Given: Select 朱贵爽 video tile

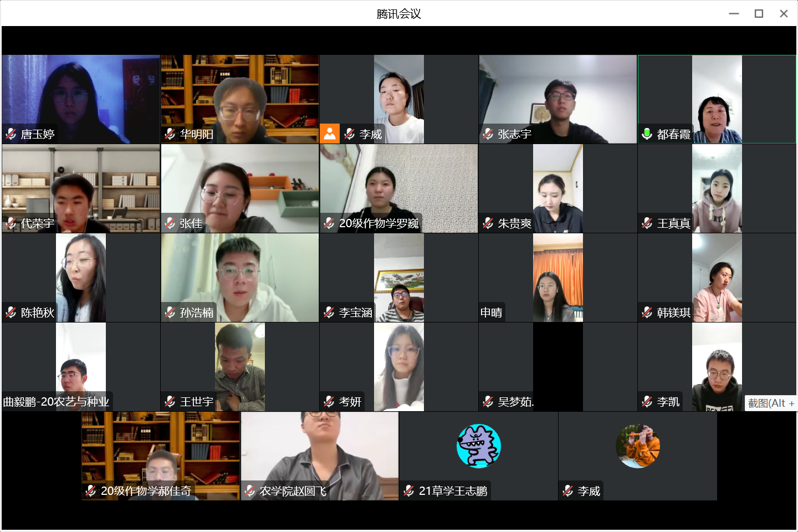Looking at the screenshot, I should click(558, 188).
